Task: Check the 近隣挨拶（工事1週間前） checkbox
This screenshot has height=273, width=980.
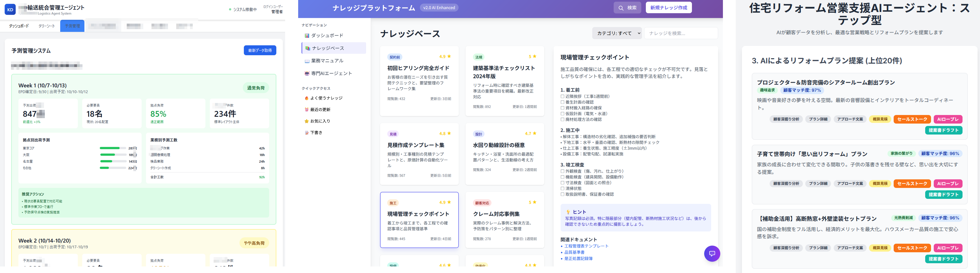Action: pos(562,96)
